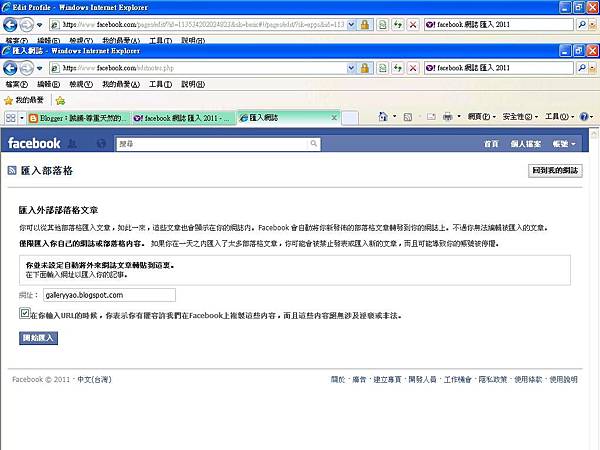Refresh the page in front window
This screenshot has height=450, width=600.
click(x=398, y=68)
